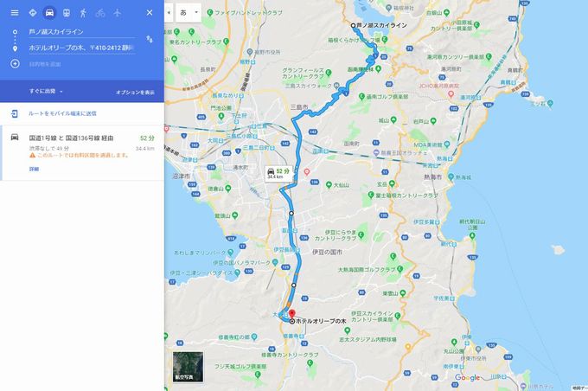
Task: Select the best travel mode icon
Action: click(x=33, y=13)
